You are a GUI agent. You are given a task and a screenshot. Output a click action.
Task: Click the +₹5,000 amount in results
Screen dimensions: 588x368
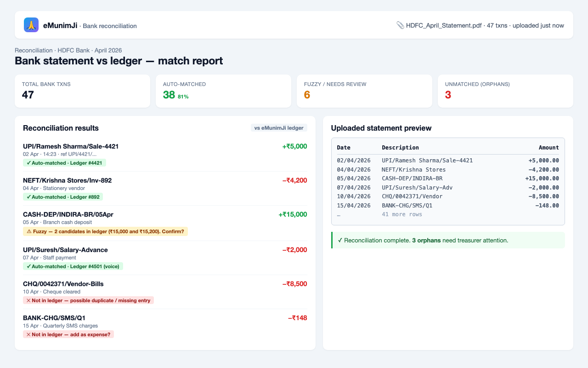(x=294, y=146)
